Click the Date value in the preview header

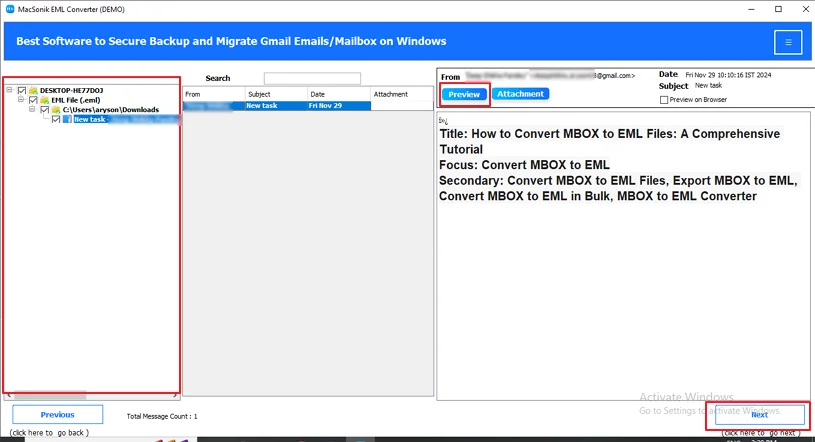click(728, 75)
